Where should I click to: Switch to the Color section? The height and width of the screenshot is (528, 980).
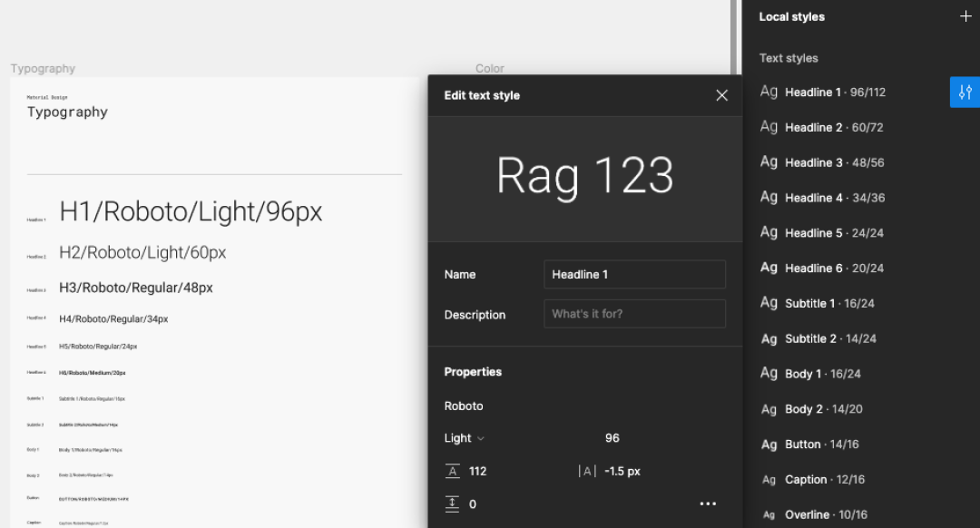click(x=489, y=68)
